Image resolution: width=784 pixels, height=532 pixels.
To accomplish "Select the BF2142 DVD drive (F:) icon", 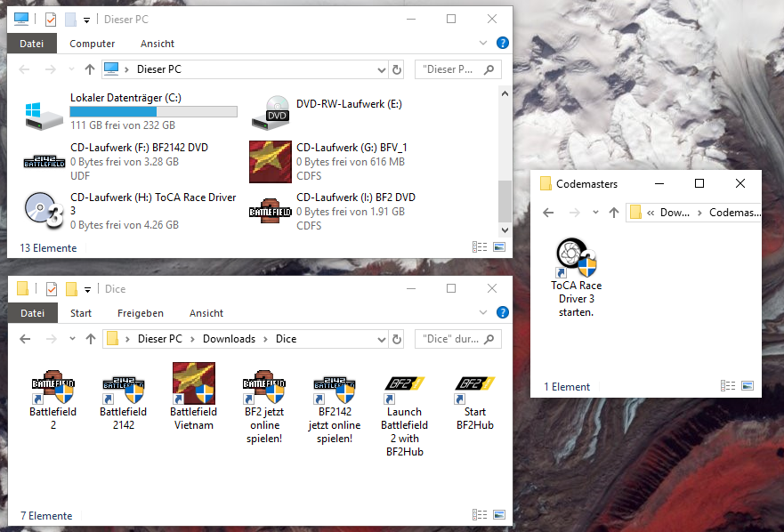I will [44, 162].
